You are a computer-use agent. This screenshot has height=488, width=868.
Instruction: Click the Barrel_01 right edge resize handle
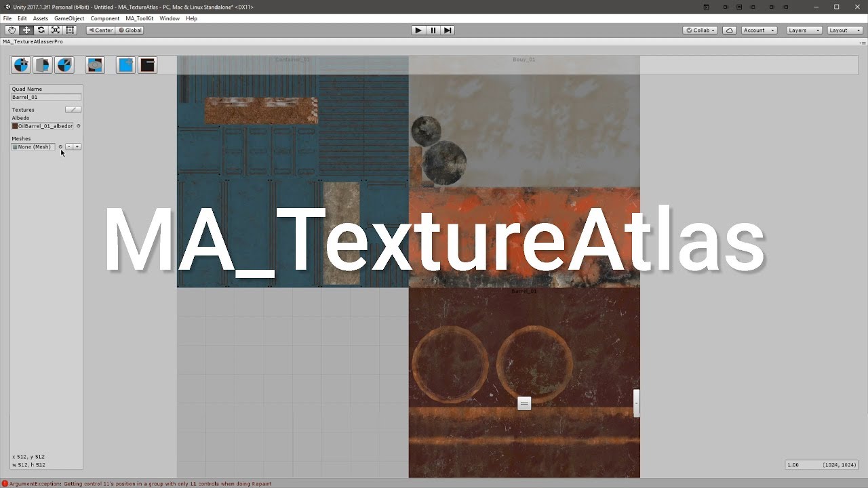click(636, 403)
